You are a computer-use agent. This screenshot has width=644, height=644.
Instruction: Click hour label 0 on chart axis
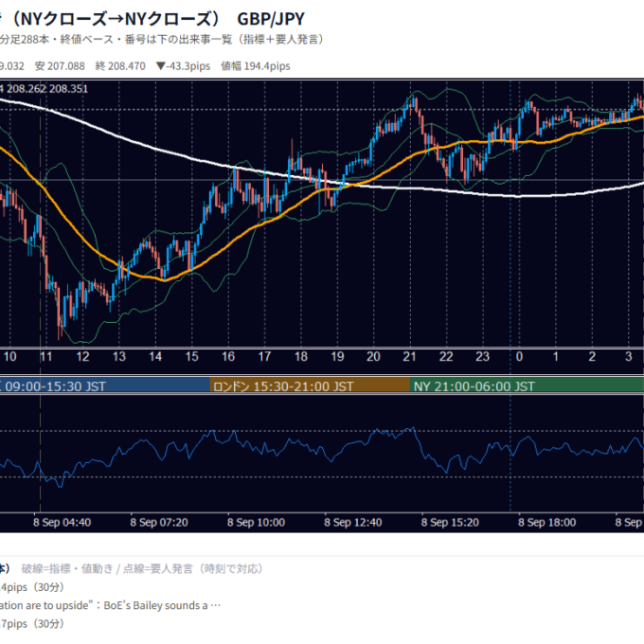coord(519,356)
